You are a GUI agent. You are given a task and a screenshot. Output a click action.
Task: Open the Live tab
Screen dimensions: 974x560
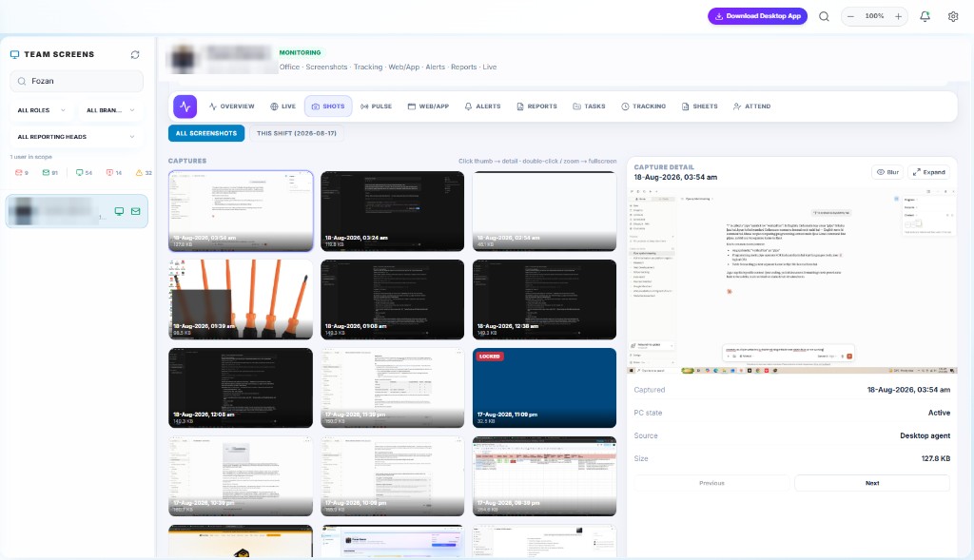pos(282,106)
